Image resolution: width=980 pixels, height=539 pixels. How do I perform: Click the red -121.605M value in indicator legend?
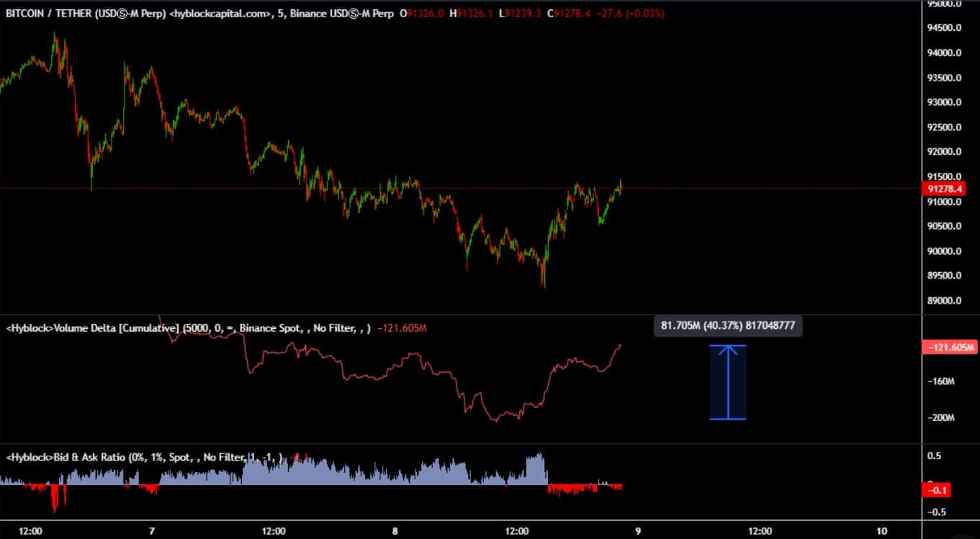pos(402,329)
